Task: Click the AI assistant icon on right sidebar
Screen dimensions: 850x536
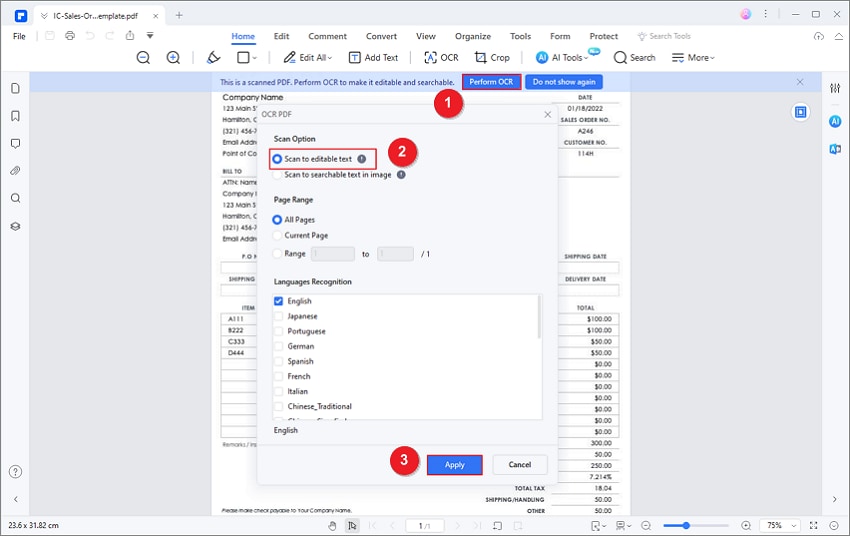Action: point(835,121)
